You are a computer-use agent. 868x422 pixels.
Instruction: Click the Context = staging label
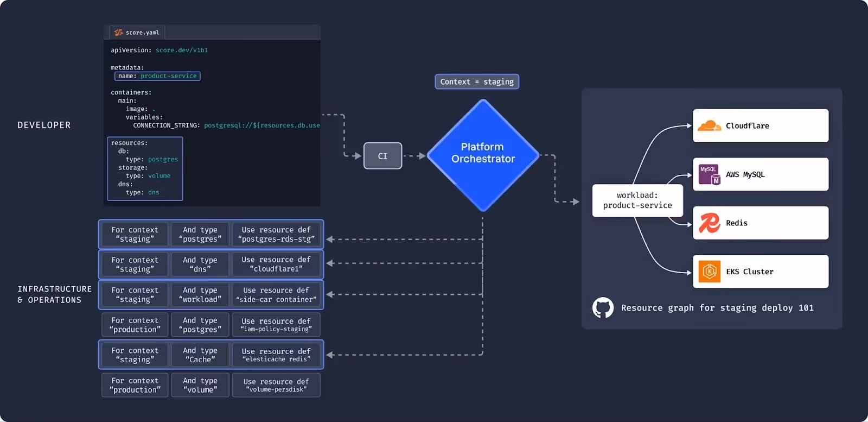(477, 82)
